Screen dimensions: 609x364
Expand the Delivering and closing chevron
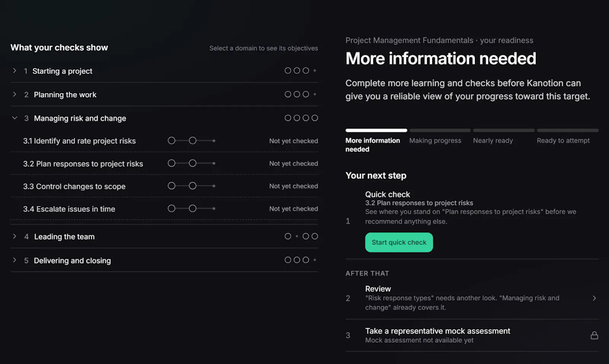pos(14,260)
